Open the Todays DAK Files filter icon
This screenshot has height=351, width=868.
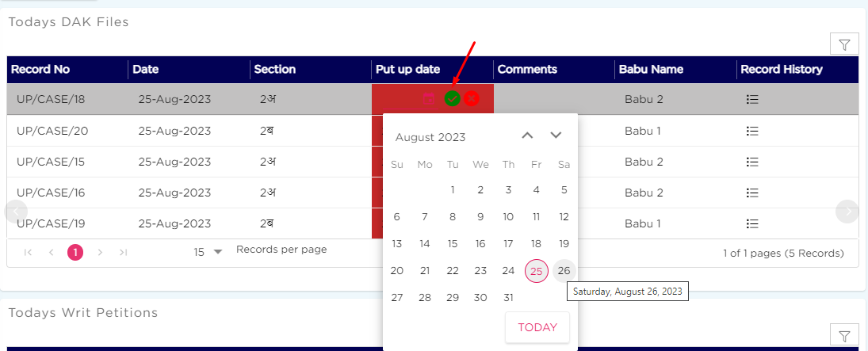click(844, 44)
